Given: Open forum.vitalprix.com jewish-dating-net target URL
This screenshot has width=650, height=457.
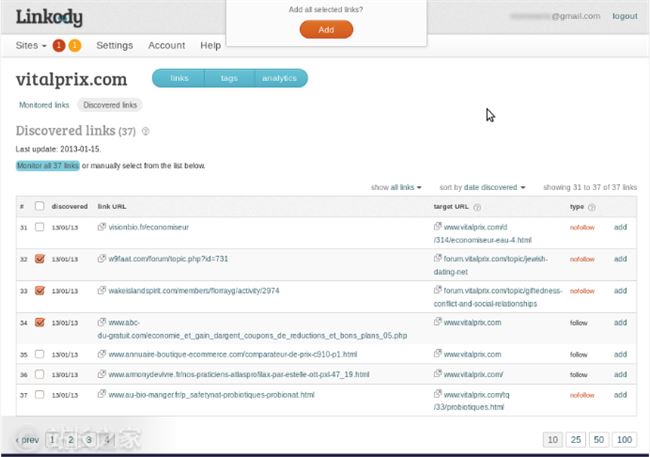Looking at the screenshot, I should [491, 265].
